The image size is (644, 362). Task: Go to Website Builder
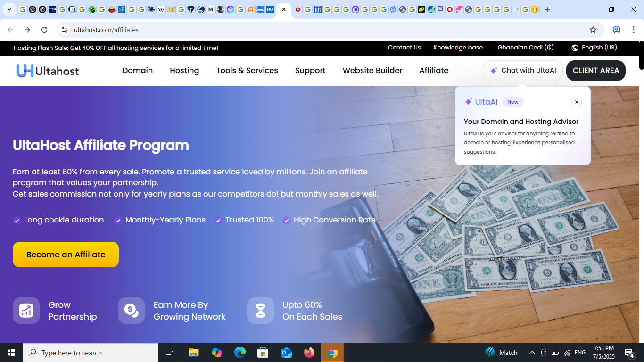click(x=372, y=71)
